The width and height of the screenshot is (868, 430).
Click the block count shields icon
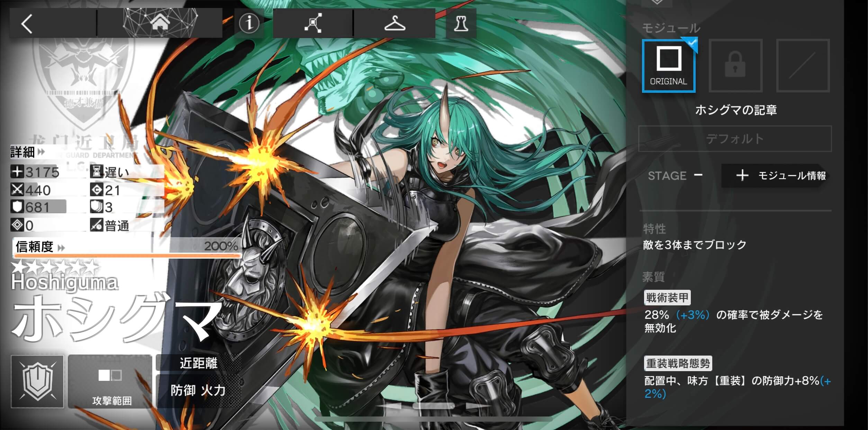tap(97, 207)
